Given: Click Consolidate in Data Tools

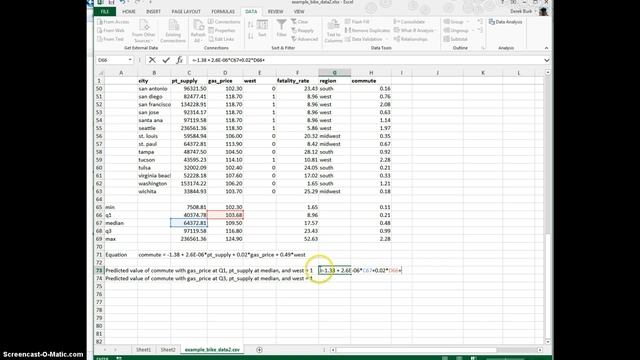Looking at the screenshot, I should (x=409, y=22).
